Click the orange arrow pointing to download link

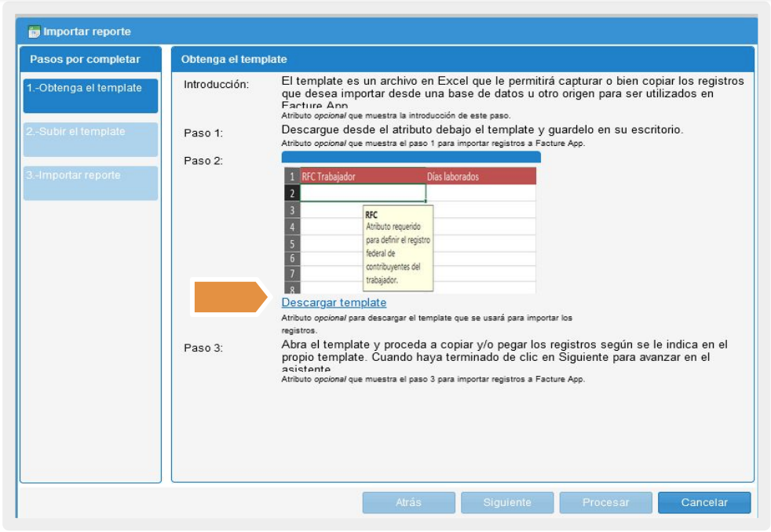(x=230, y=297)
